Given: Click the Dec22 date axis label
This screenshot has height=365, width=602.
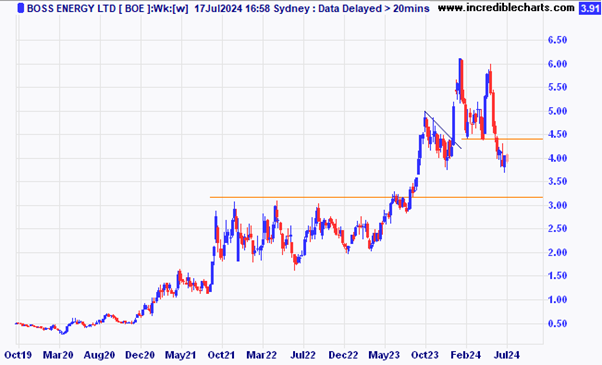Looking at the screenshot, I should (343, 355).
